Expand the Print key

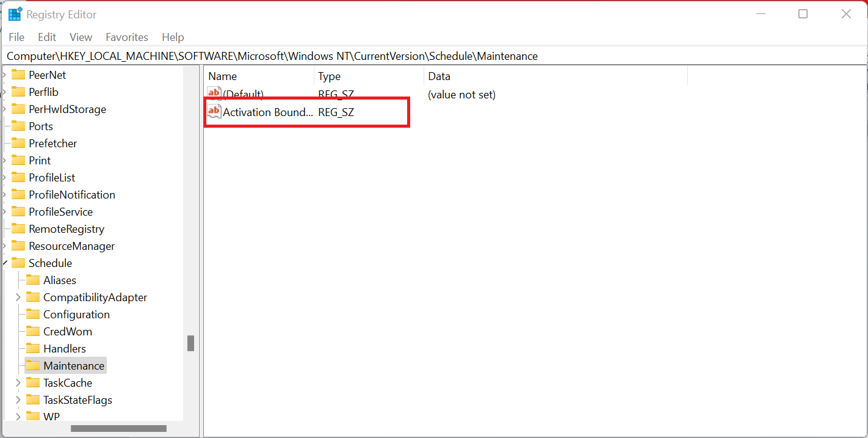pos(5,161)
